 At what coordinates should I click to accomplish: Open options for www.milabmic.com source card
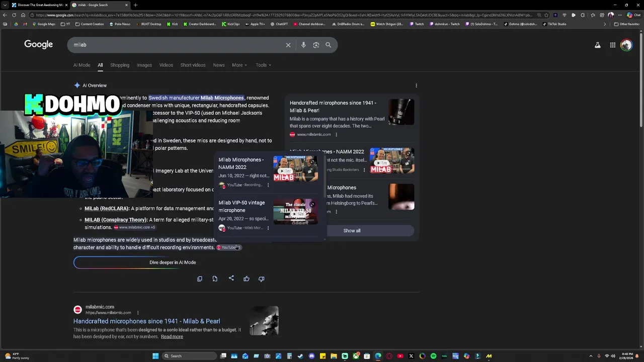click(336, 134)
